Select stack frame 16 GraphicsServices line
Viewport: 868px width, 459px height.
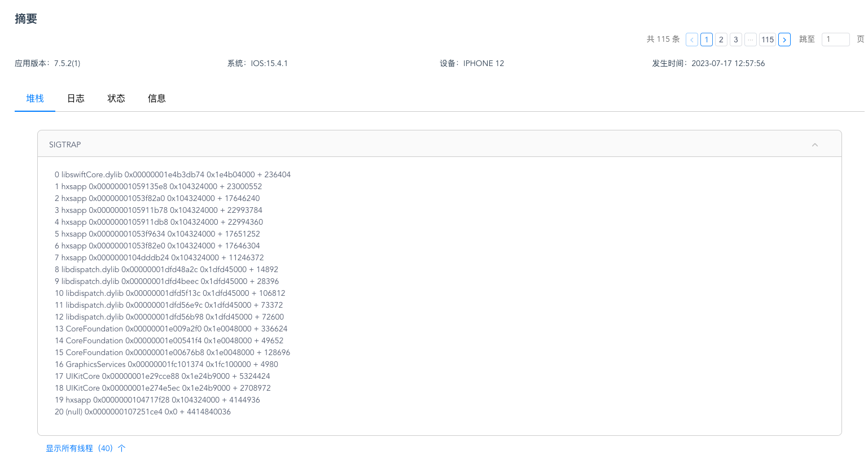[x=166, y=364]
